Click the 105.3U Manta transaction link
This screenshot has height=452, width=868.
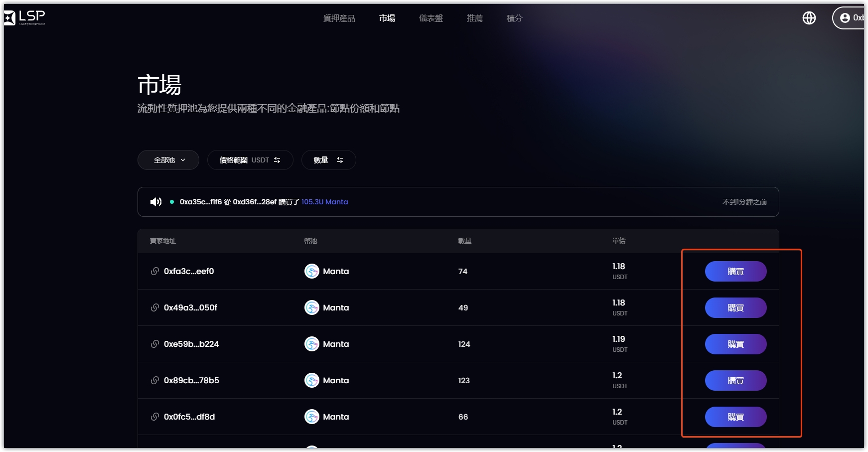click(x=324, y=202)
